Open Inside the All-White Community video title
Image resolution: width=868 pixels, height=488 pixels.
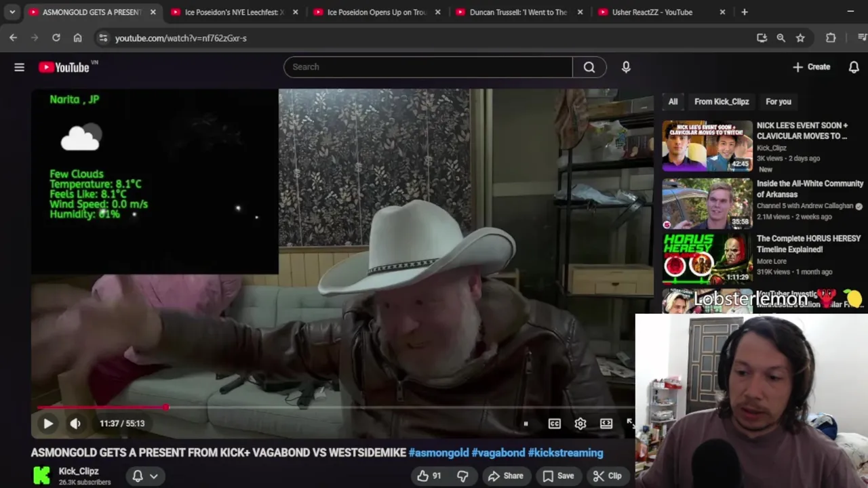pyautogui.click(x=810, y=189)
